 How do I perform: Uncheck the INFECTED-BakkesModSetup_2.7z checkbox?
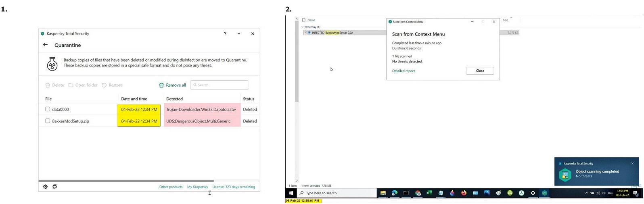[x=305, y=33]
